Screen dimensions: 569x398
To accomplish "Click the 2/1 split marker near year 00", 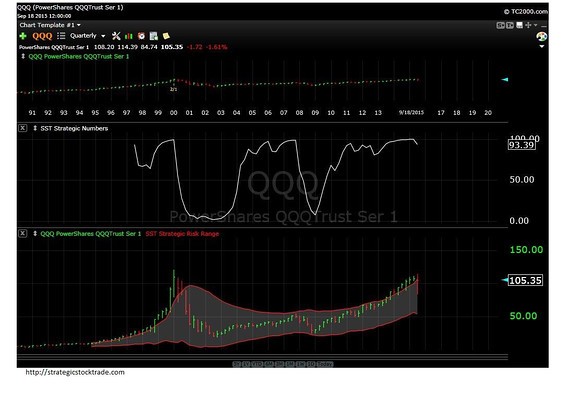I will coord(173,89).
